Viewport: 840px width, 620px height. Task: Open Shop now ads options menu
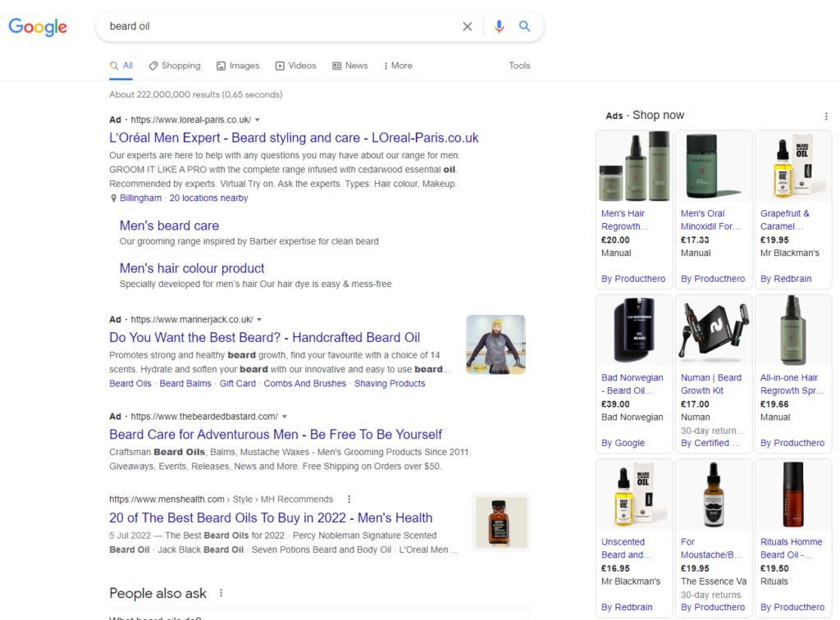click(x=826, y=116)
